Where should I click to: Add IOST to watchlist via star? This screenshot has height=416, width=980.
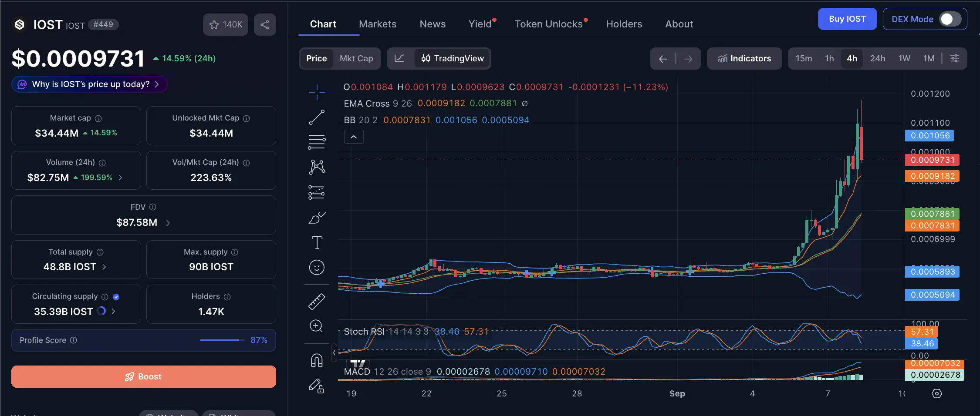point(225,24)
